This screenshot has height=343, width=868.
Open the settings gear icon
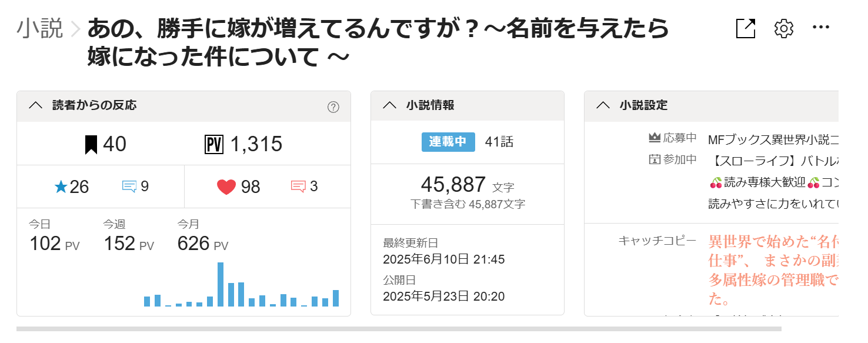pos(784,28)
